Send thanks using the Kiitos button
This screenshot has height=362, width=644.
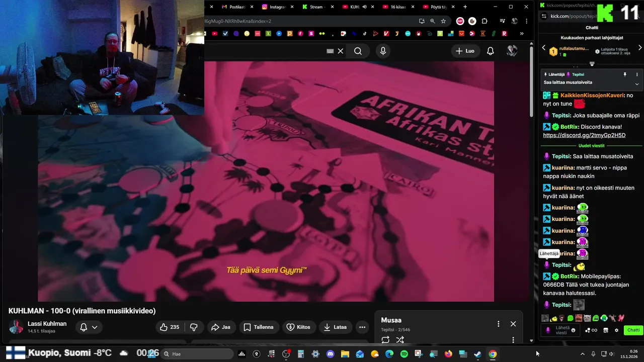point(298,327)
